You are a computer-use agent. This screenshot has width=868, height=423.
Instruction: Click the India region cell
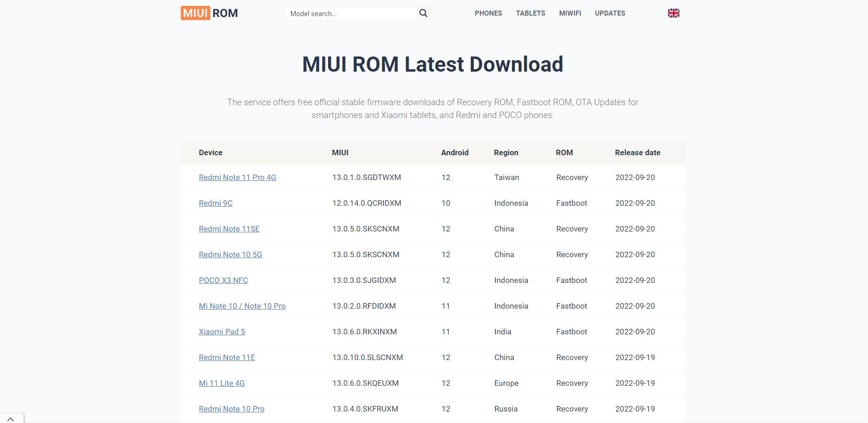pos(502,332)
